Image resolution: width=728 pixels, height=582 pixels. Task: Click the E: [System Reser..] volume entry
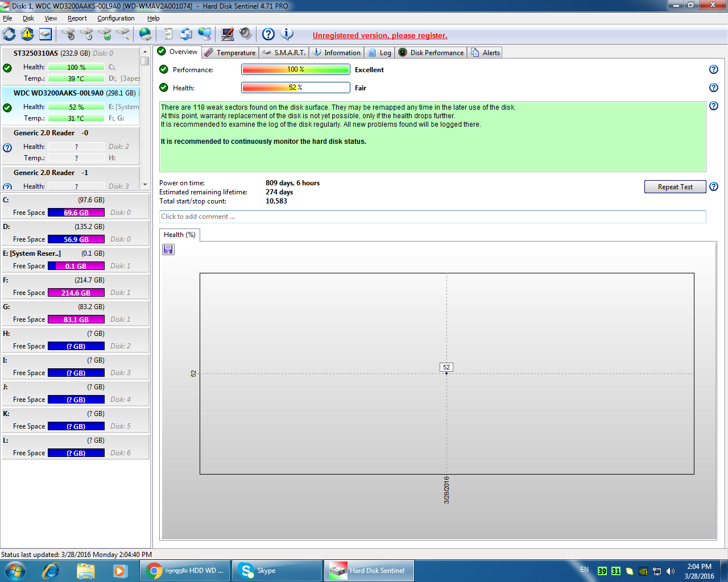click(75, 259)
